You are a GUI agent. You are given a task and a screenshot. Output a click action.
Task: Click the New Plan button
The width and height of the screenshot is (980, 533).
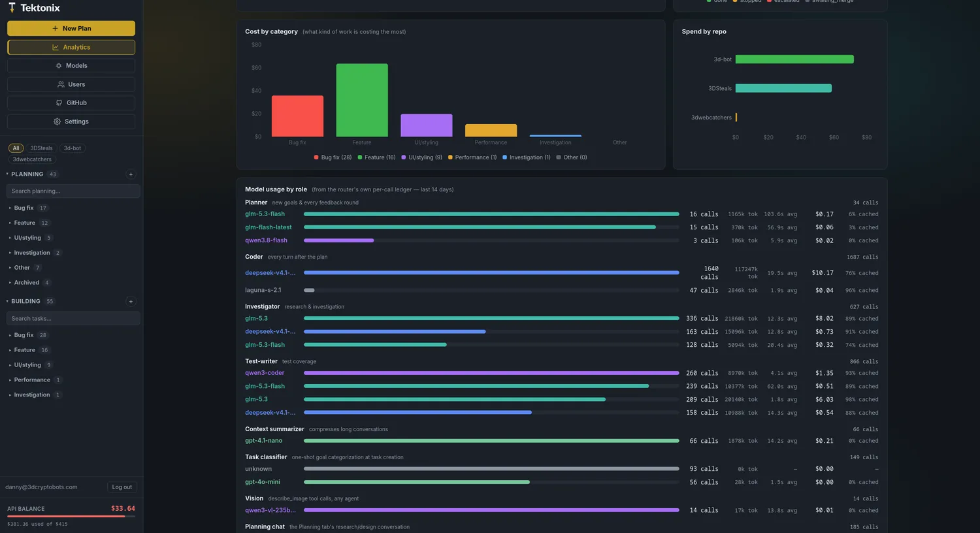pyautogui.click(x=71, y=28)
